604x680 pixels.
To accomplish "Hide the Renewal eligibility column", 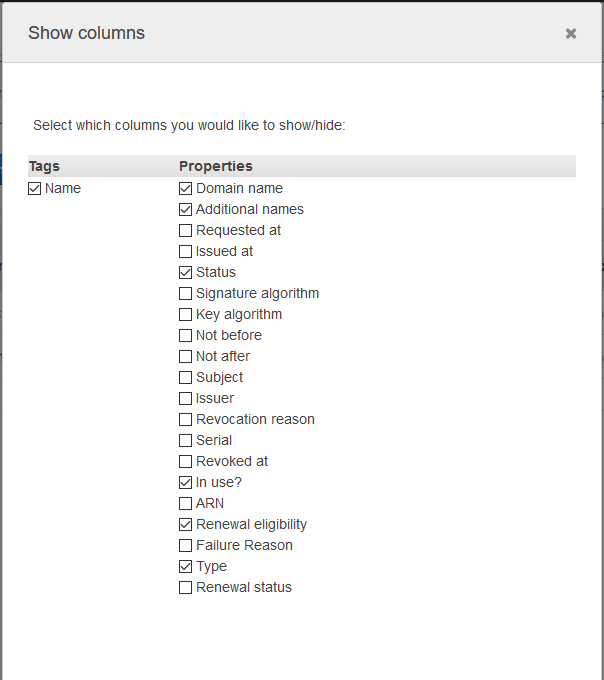I will click(x=185, y=524).
